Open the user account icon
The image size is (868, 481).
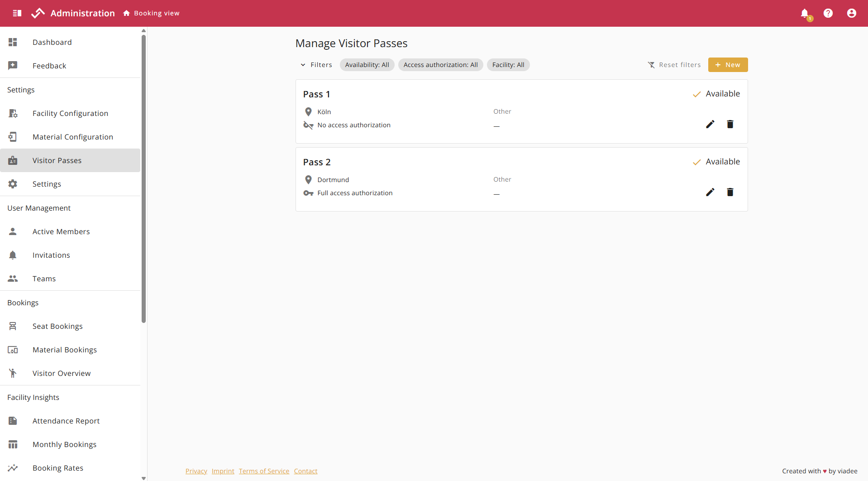tap(851, 13)
